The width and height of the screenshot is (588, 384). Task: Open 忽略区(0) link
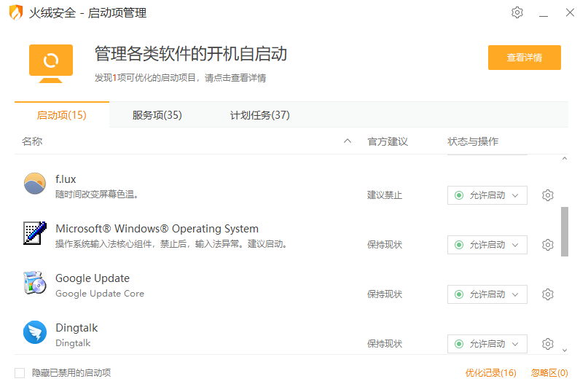[x=549, y=373]
